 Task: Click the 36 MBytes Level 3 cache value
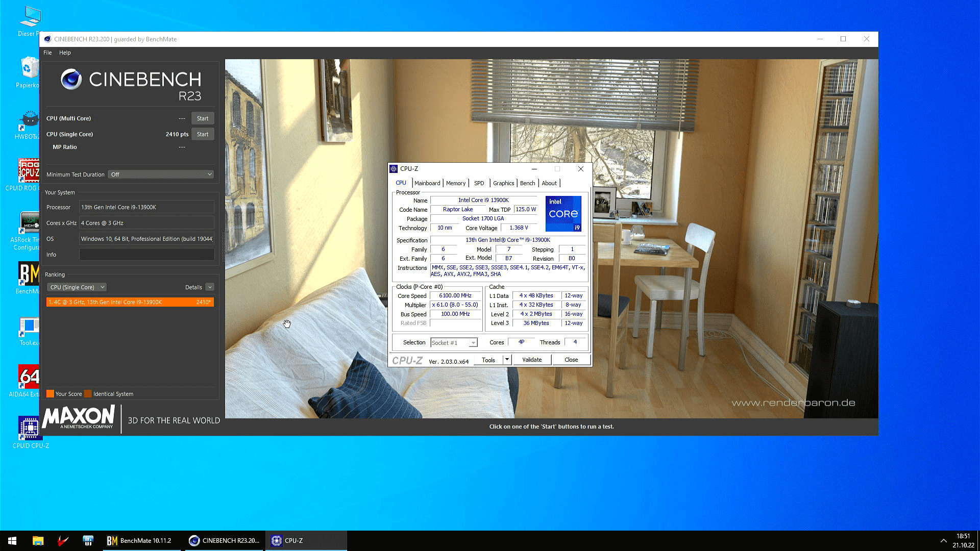click(536, 323)
